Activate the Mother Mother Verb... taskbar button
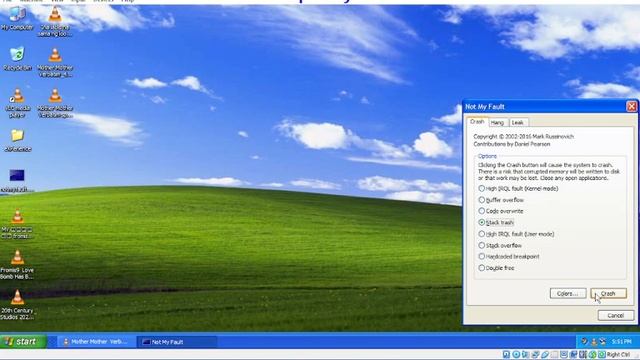 point(96,342)
